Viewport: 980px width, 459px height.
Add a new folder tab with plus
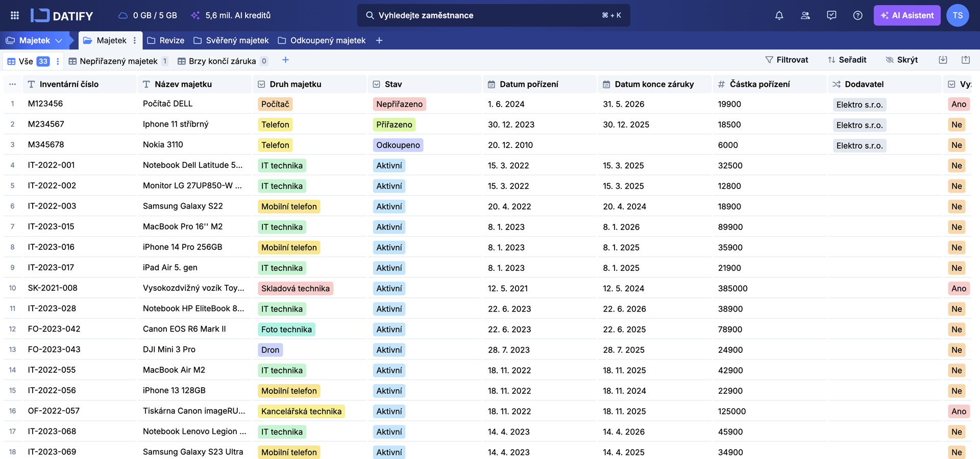click(x=379, y=40)
